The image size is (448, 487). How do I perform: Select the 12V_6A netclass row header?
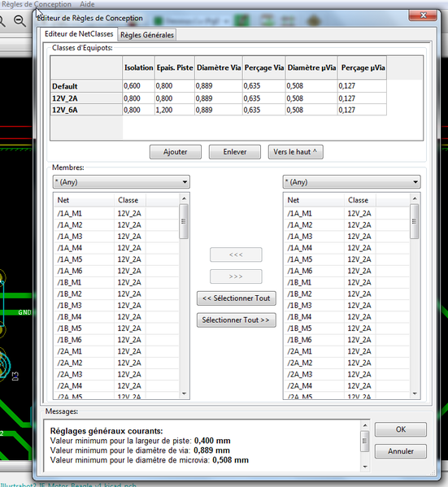click(86, 110)
